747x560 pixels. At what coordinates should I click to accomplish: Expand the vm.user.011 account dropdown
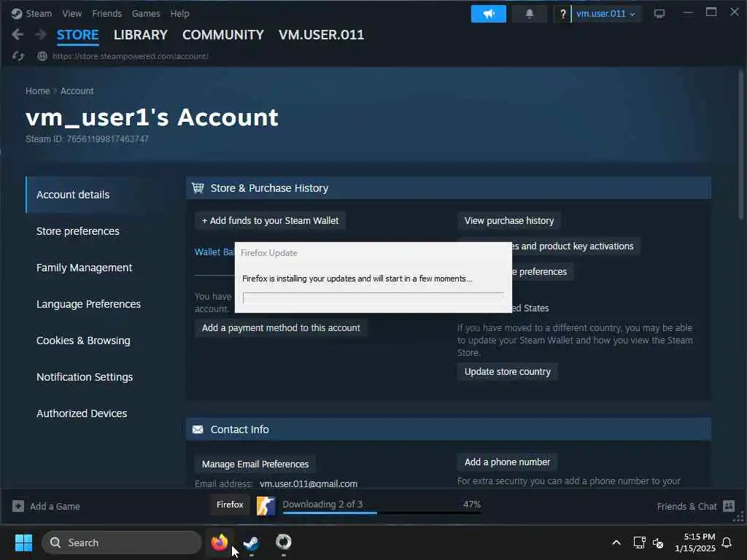(x=605, y=14)
